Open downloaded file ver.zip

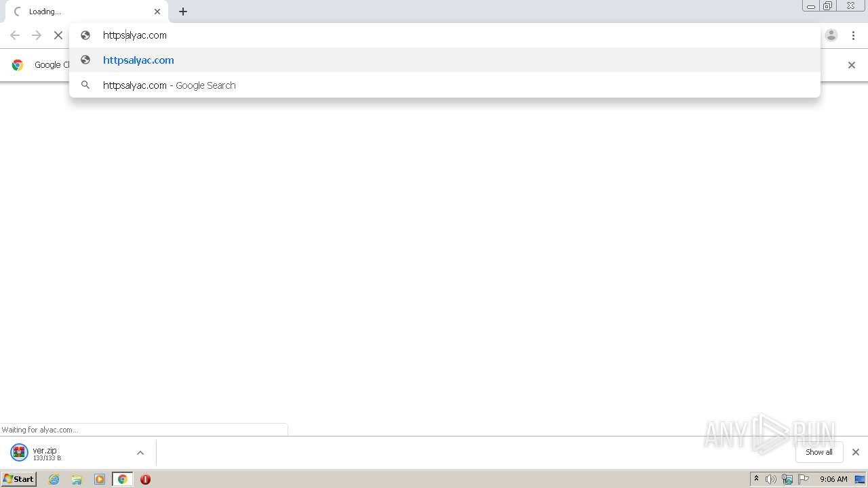68,453
